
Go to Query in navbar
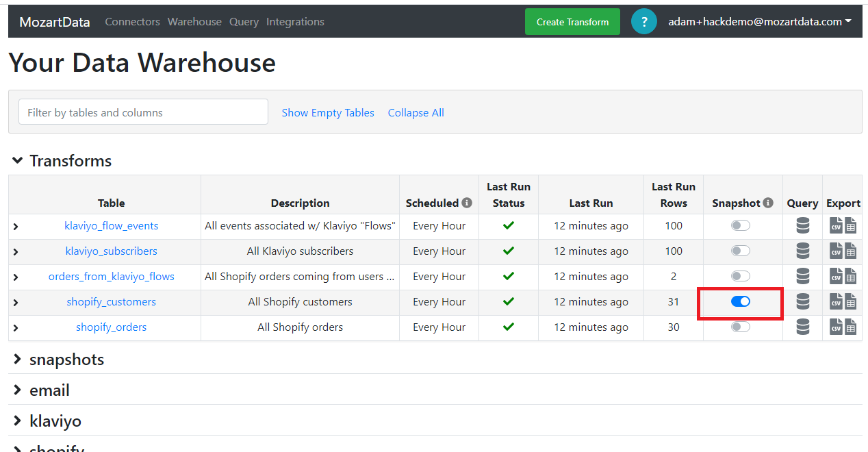tap(244, 22)
